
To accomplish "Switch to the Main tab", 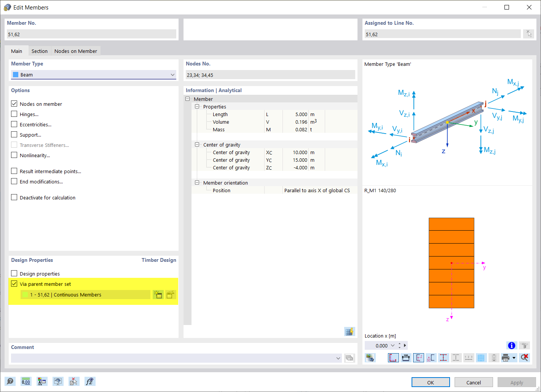I will [x=16, y=51].
